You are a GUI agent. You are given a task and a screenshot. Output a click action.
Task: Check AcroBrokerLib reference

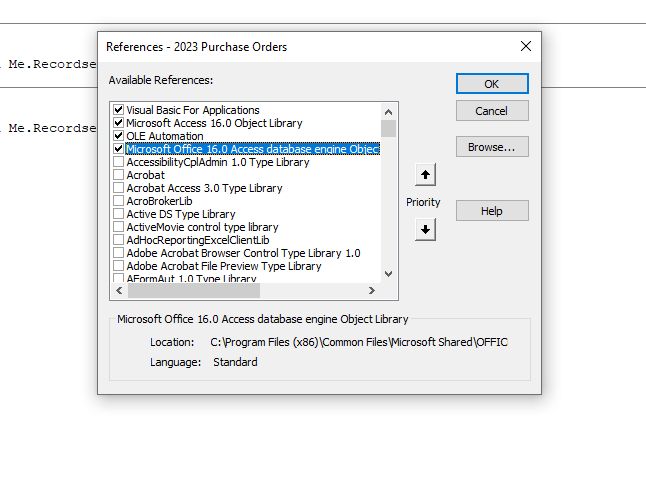tap(119, 201)
